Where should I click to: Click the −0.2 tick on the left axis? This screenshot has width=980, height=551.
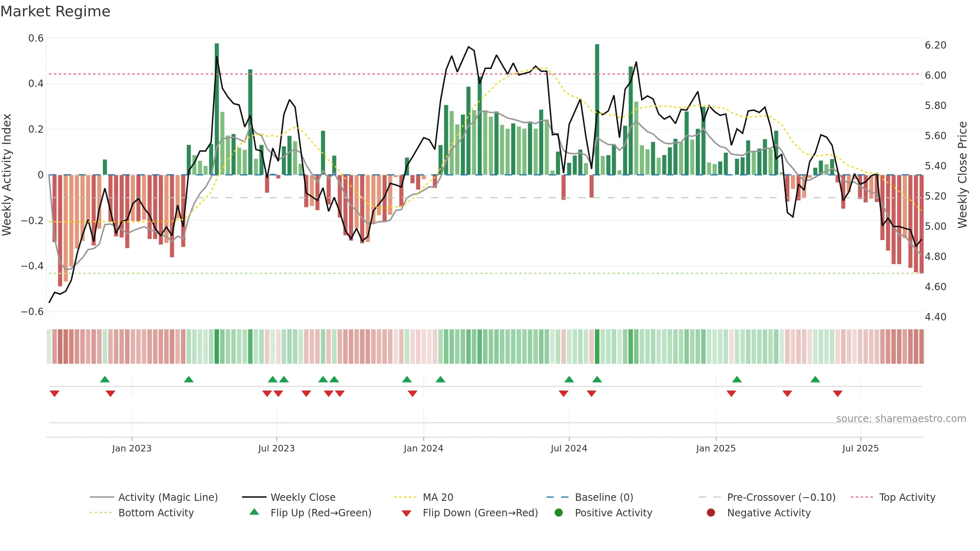(x=32, y=220)
